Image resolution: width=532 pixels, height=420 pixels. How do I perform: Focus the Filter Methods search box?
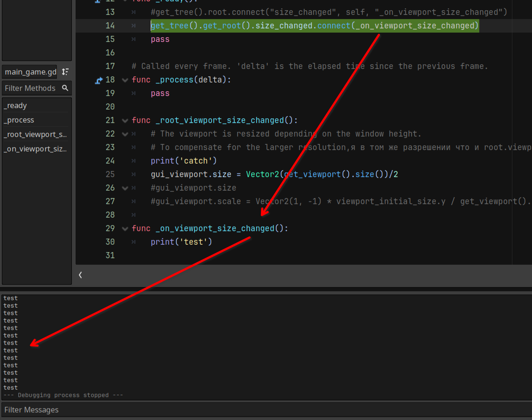(31, 88)
